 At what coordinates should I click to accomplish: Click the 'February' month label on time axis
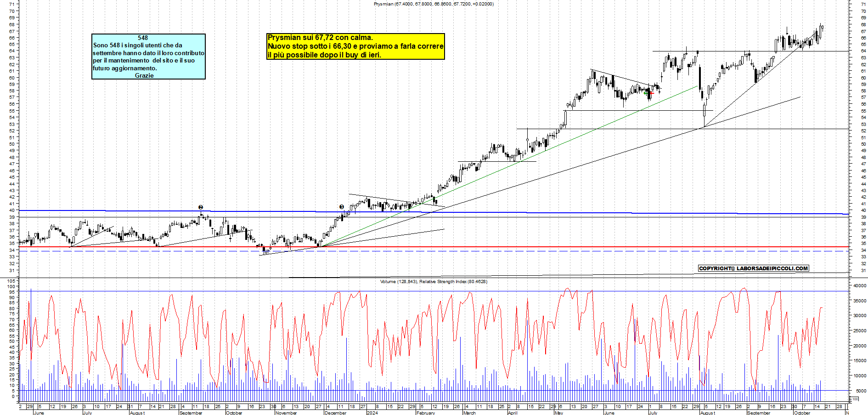(425, 413)
